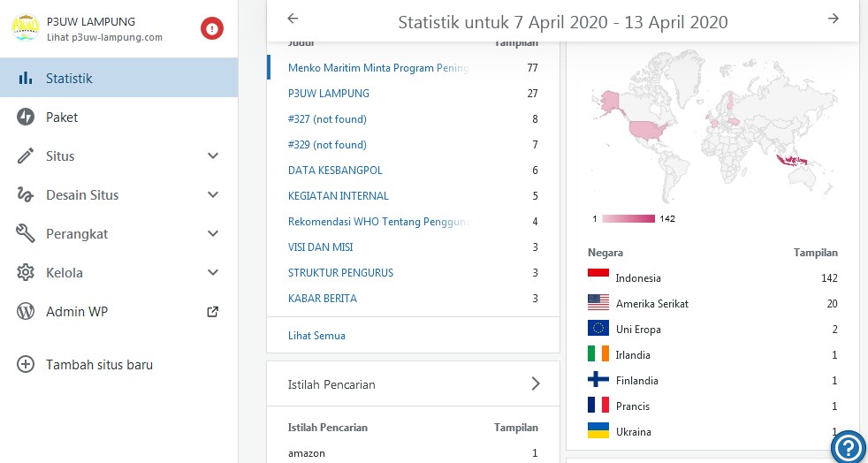Open DATA KESBANGPOL page link
This screenshot has width=868, height=463.
pyautogui.click(x=335, y=170)
